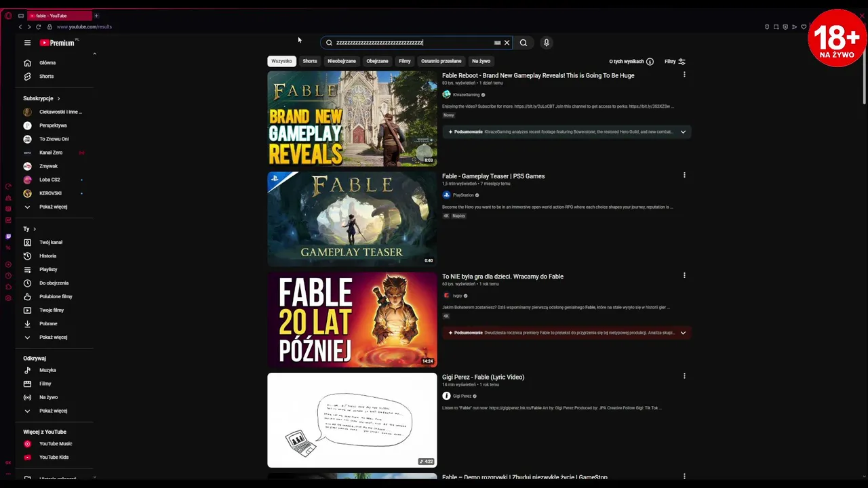Switch to the fable - YouTube tab

pyautogui.click(x=60, y=16)
